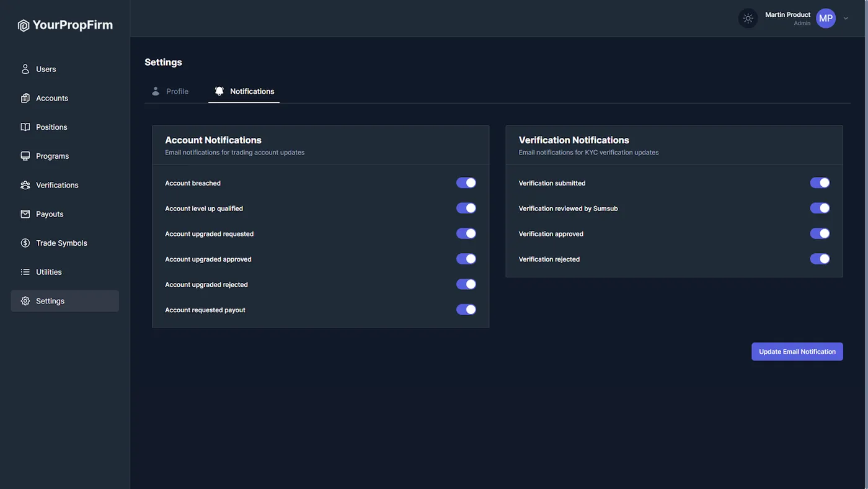Click 'Verification reviewed by Sumsub' label
Image resolution: width=868 pixels, height=489 pixels.
click(x=569, y=209)
